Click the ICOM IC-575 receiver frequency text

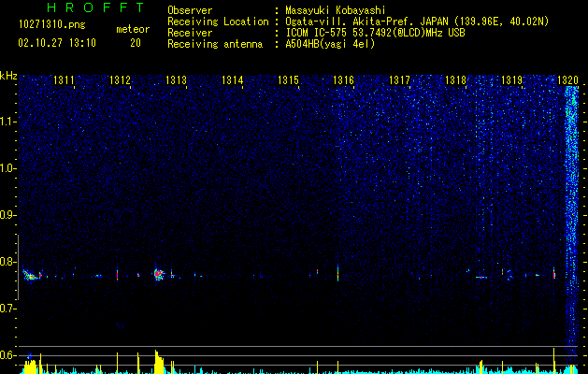point(375,33)
